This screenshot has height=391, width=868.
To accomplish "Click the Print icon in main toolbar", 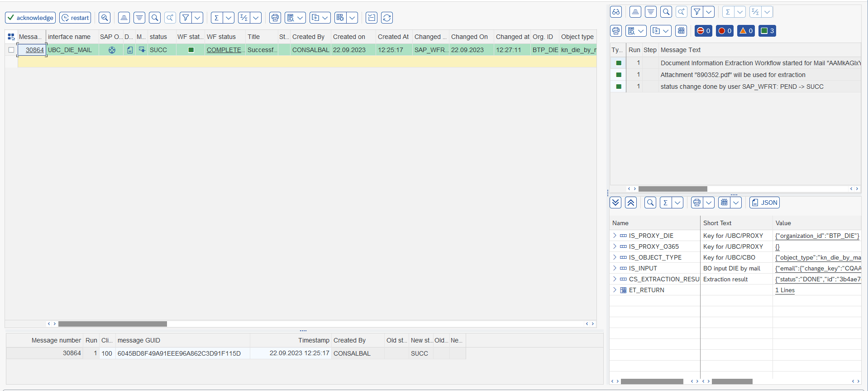I will (275, 18).
